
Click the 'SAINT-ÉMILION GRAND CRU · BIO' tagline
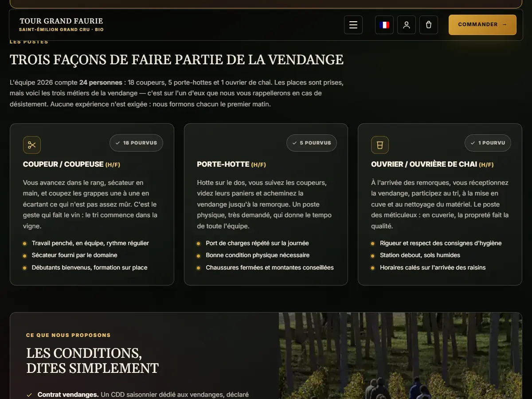[x=61, y=30]
